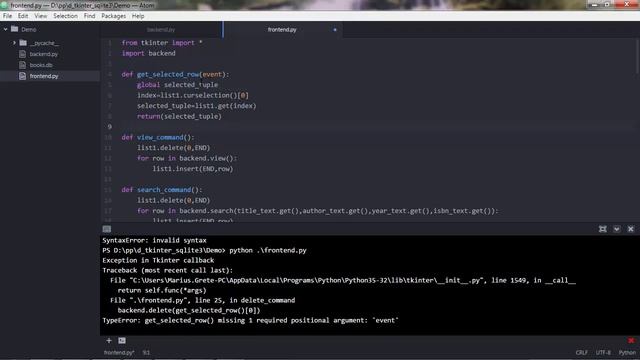Click the editor vertical scrollbar
Screen dimensions: 640x360
pyautogui.click(x=638, y=57)
